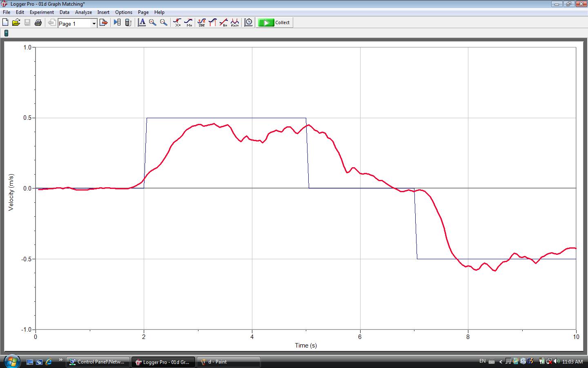Show statistics for the data

pos(202,22)
